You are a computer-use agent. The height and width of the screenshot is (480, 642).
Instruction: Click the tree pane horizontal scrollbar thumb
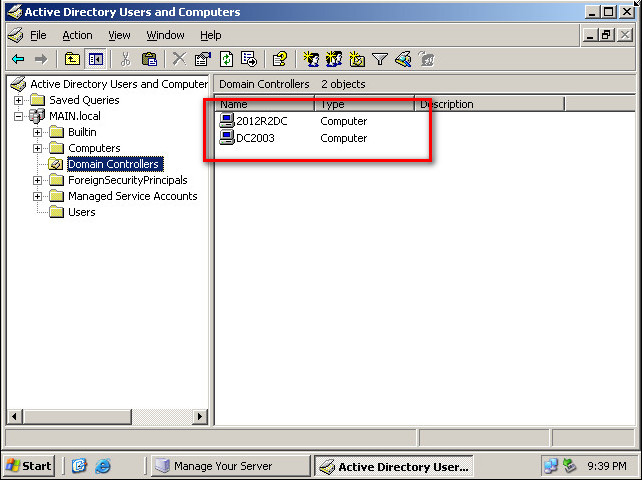(x=77, y=417)
